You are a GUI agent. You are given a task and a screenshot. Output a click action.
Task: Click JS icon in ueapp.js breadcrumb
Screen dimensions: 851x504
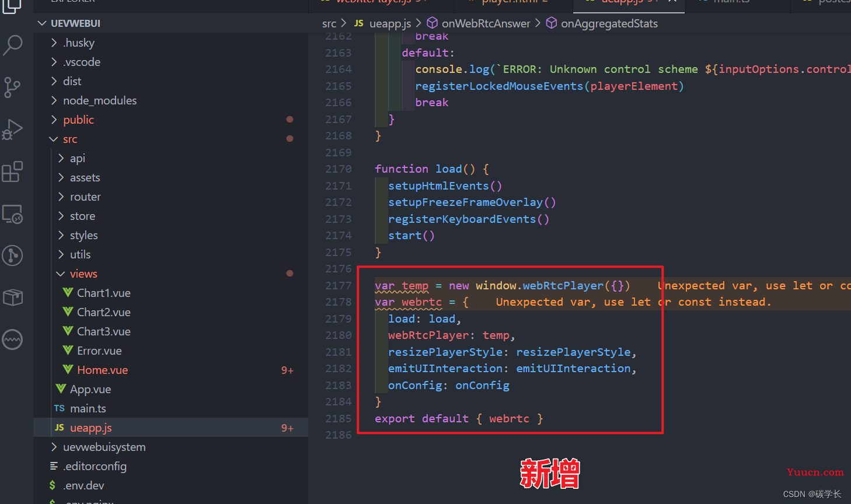point(359,23)
